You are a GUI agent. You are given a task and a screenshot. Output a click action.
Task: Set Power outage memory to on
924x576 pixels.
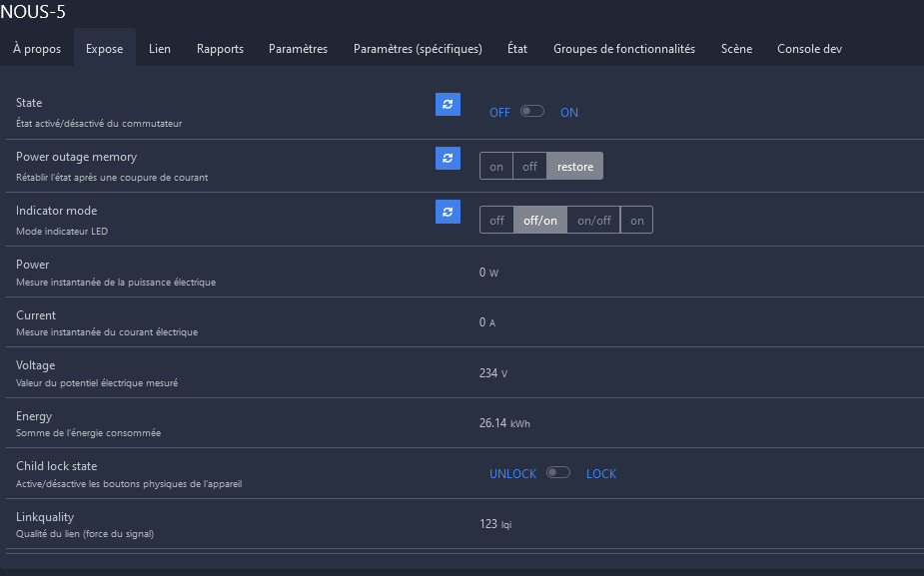pyautogui.click(x=496, y=167)
